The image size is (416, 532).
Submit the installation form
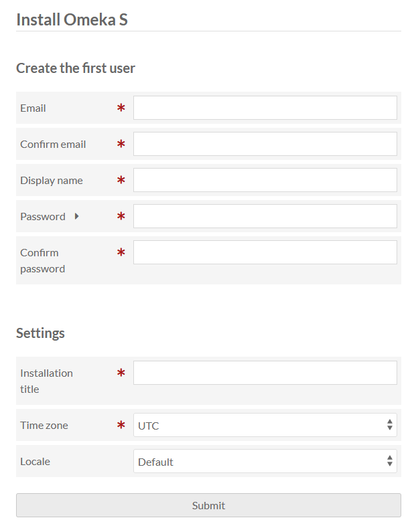click(208, 505)
